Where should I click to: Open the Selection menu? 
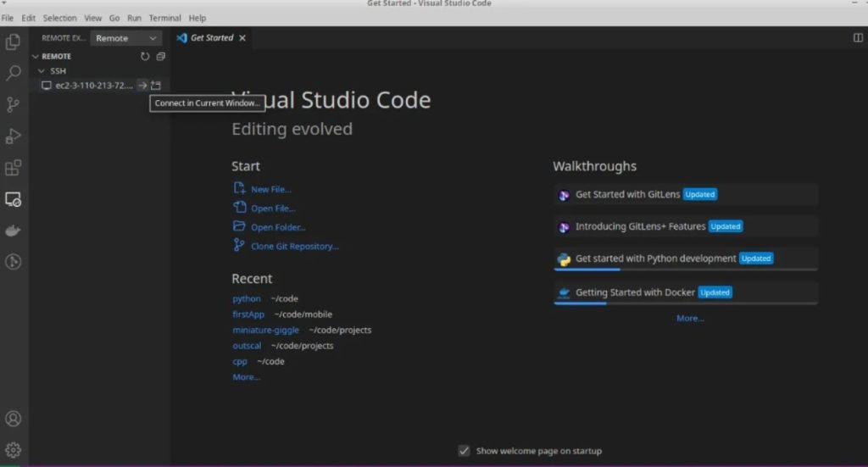point(60,18)
